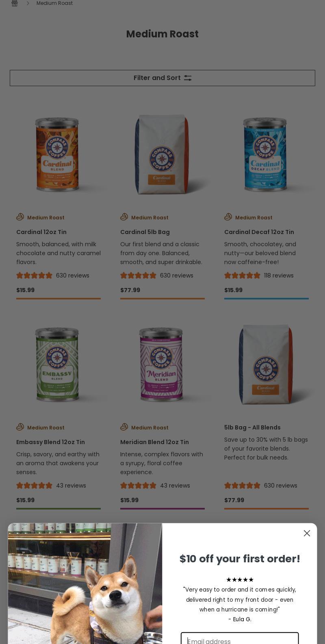Click the star rating for Cardinal 5lb Bag

point(138,275)
